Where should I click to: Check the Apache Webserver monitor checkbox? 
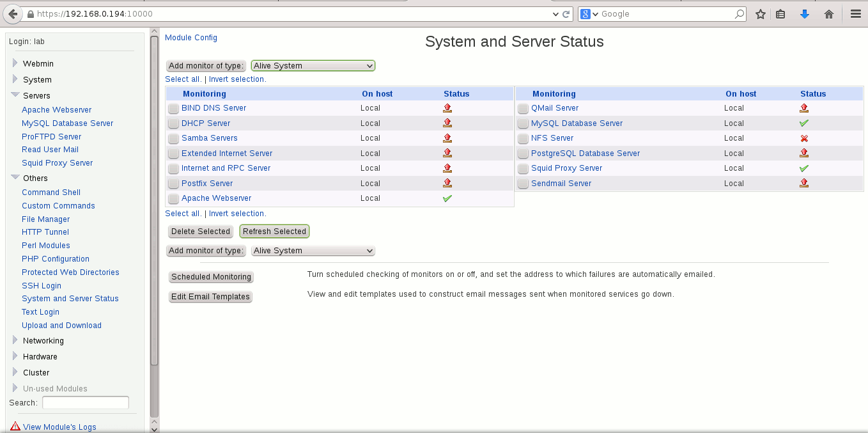[x=173, y=199]
